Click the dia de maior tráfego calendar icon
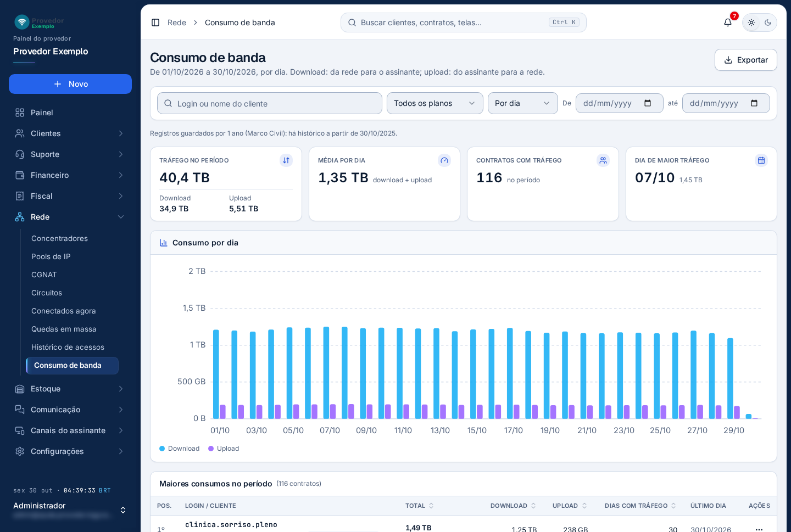This screenshot has width=791, height=532. click(x=761, y=160)
